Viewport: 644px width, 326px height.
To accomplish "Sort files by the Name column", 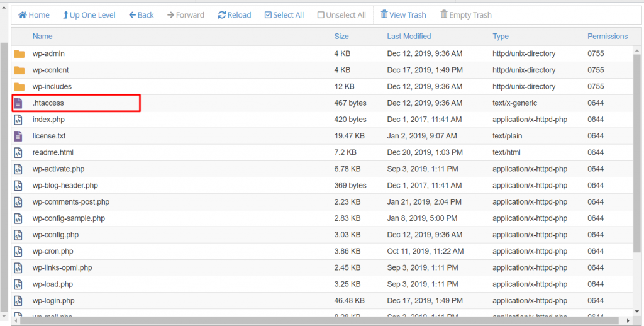I will pos(43,37).
